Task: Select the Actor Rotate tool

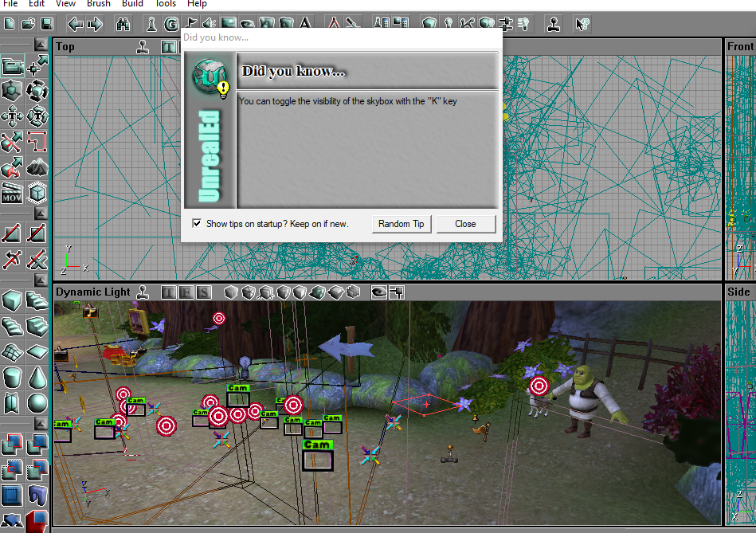Action: pos(37,91)
